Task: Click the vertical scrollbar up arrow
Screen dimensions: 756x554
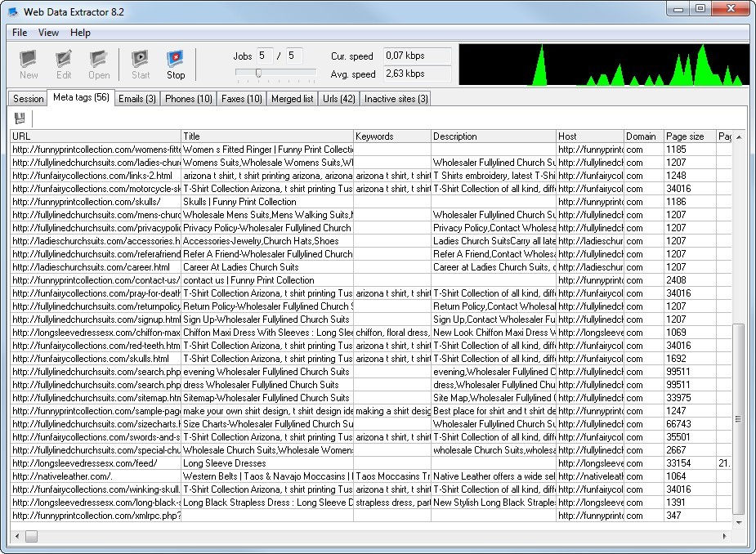Action: click(x=739, y=137)
